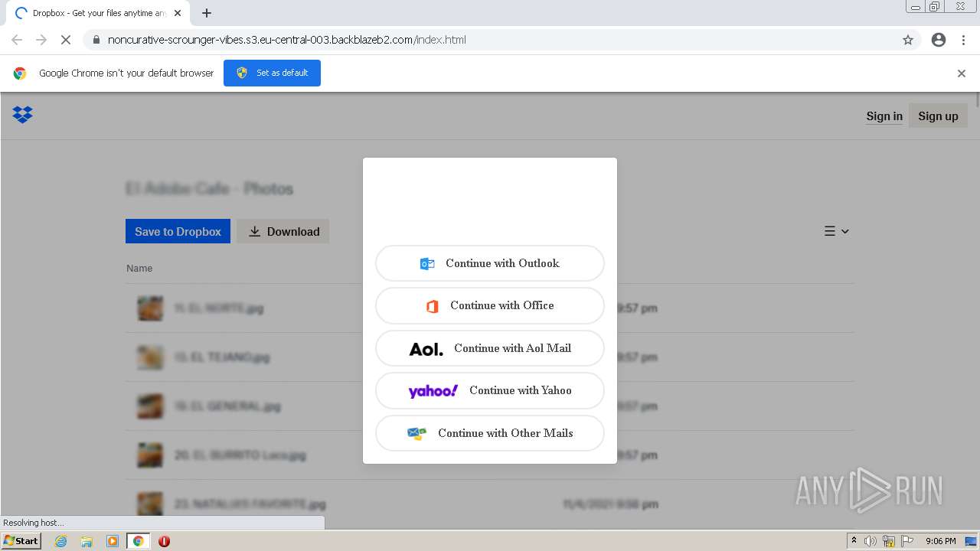Viewport: 980px width, 551px height.
Task: Select the Chrome taskbar icon
Action: coord(138,541)
